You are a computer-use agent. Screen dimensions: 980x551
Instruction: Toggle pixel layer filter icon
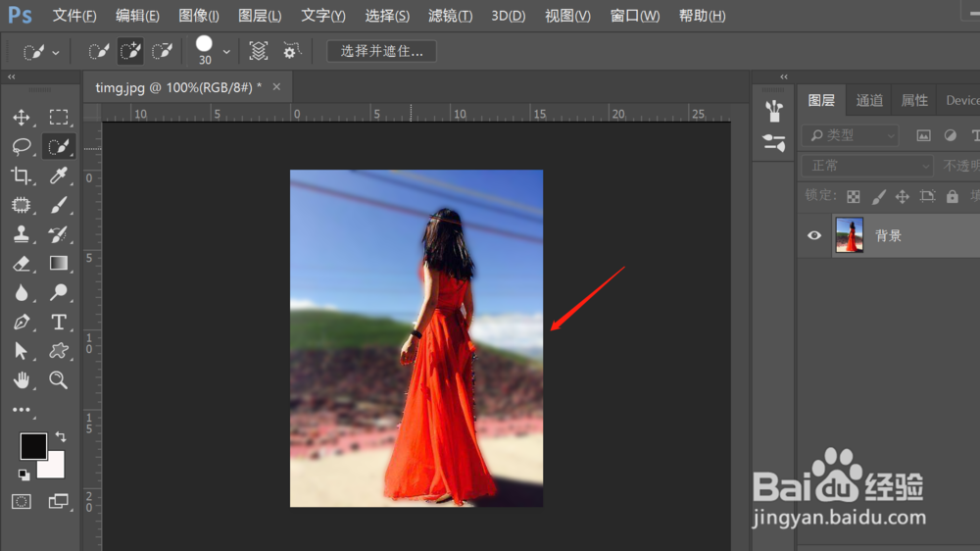point(924,135)
